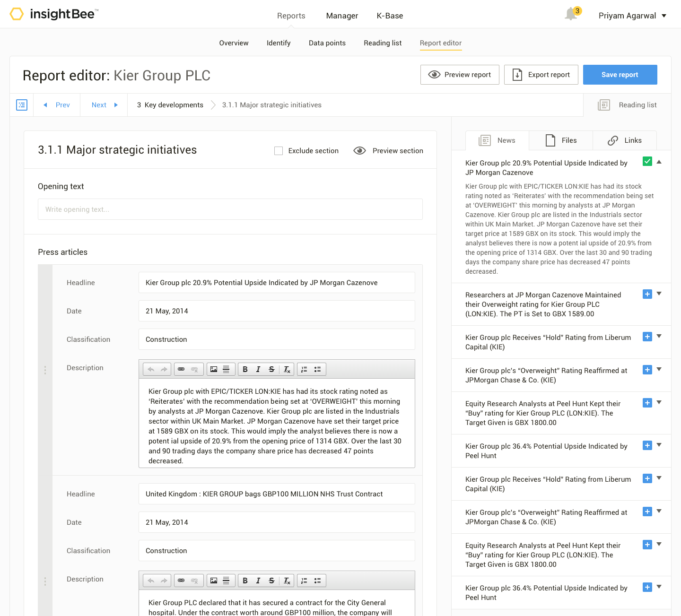Uncheck the green checkbox on 20.9% Potential Upside news

(647, 161)
